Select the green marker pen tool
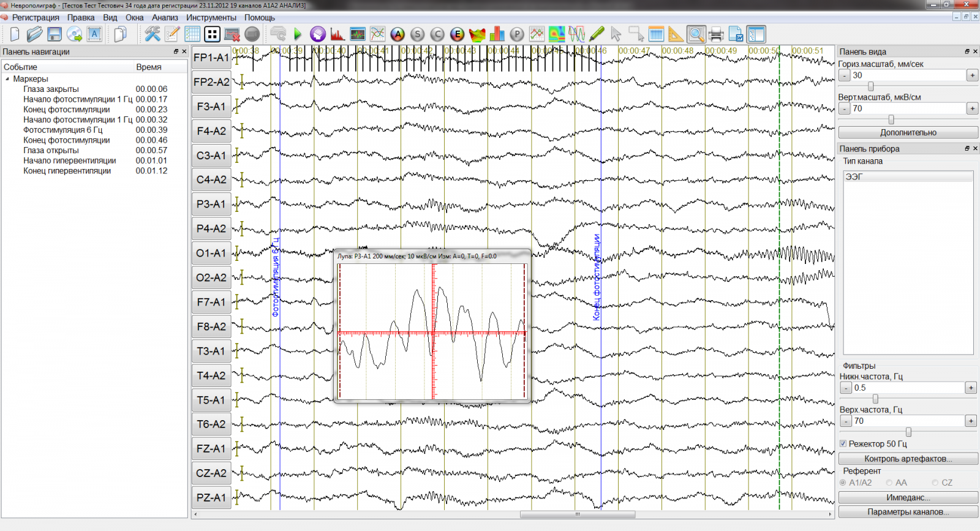 click(597, 34)
